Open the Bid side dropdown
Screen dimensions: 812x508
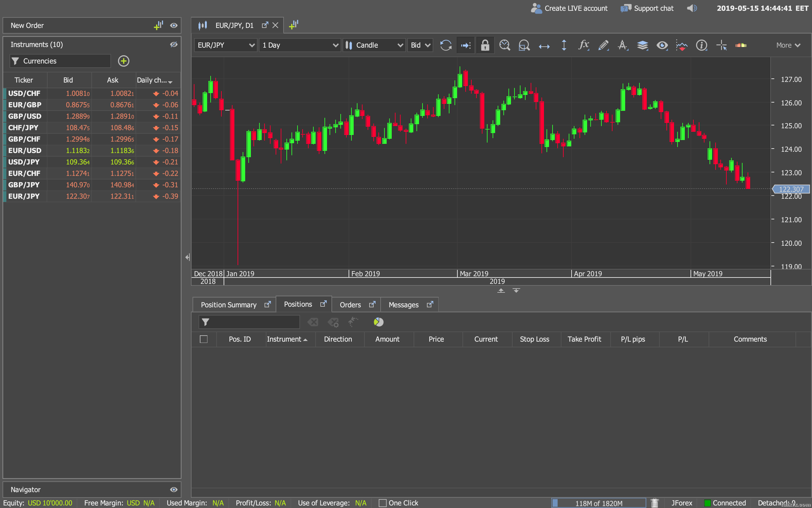click(x=420, y=45)
